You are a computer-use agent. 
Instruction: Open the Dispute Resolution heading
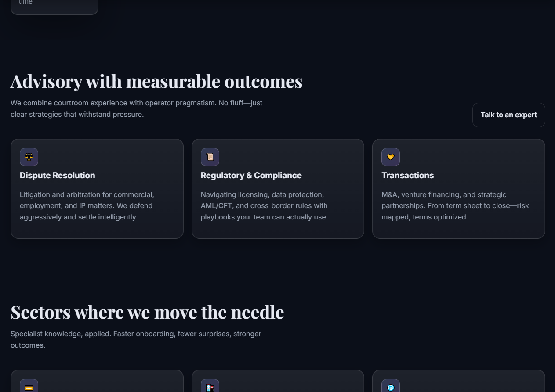pos(58,176)
